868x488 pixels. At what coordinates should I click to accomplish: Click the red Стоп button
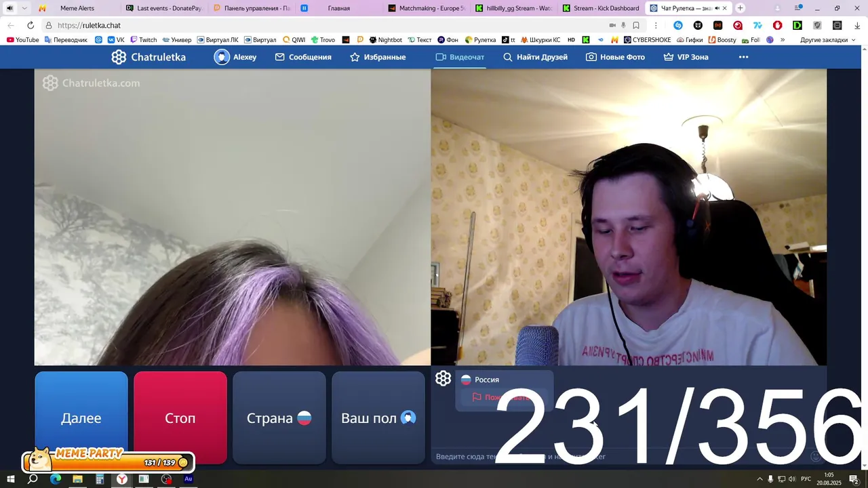180,418
